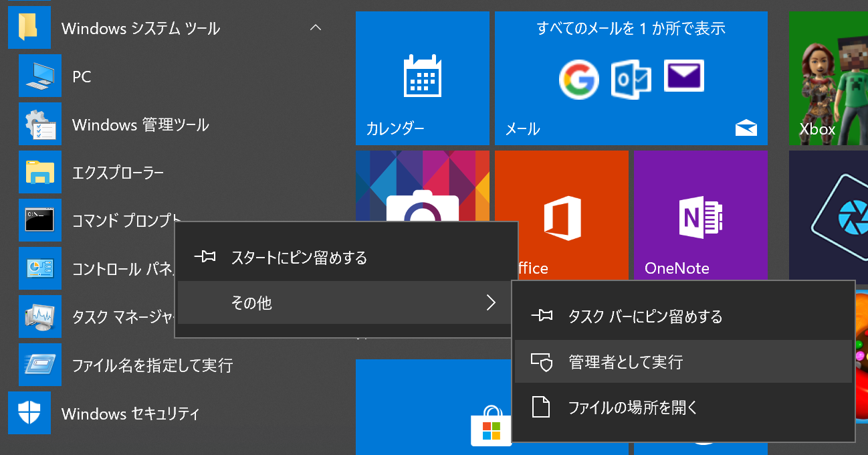The image size is (868, 455).
Task: Choose スタートにピン留めする from context menu
Action: pos(346,258)
